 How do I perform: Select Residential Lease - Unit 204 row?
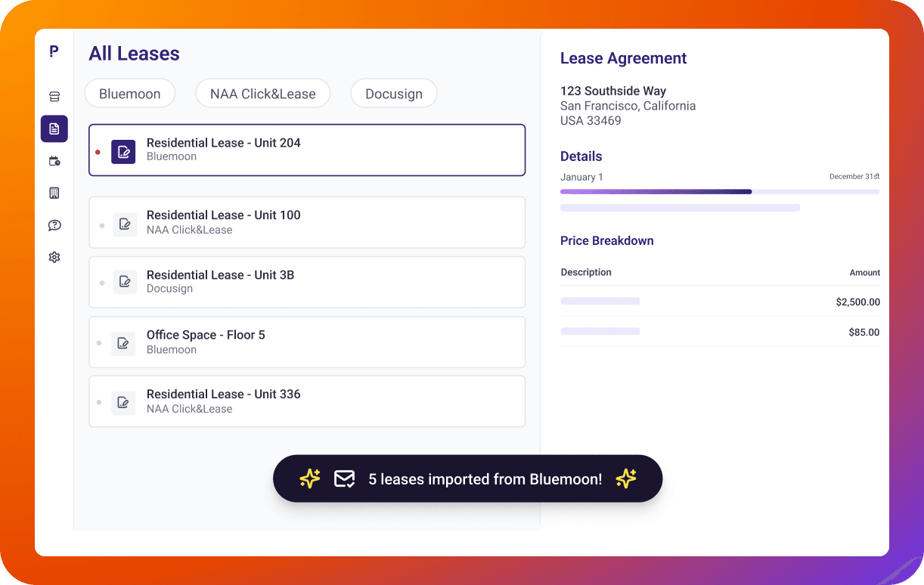click(307, 150)
